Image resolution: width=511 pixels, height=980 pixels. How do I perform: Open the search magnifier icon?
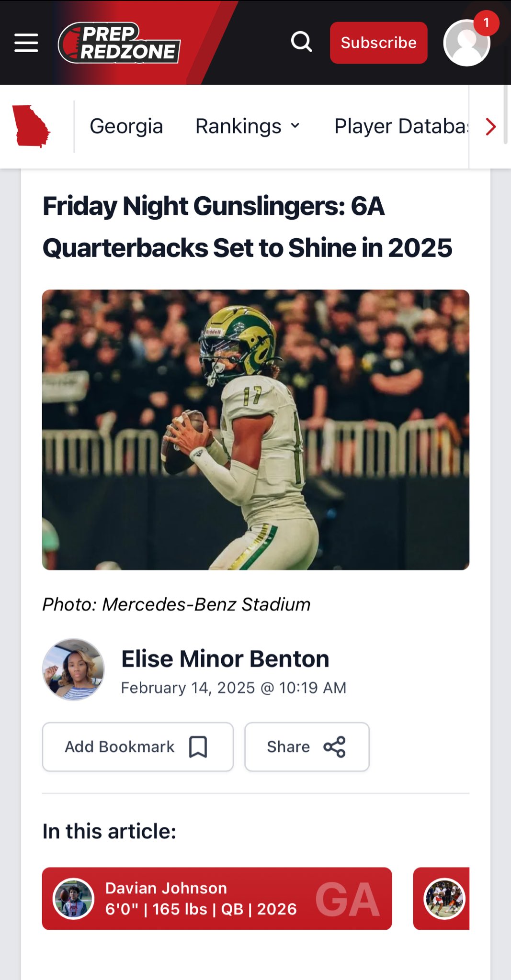click(x=302, y=42)
